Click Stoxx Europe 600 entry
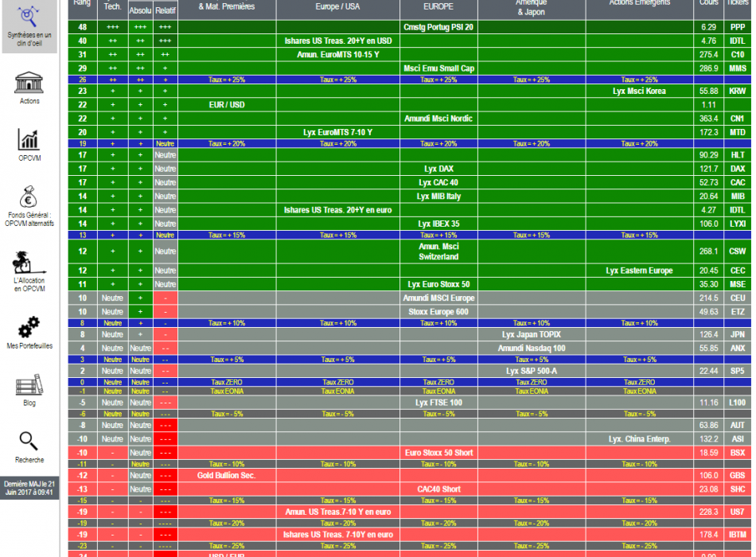Screen dimensions: 756x557 click(x=438, y=312)
